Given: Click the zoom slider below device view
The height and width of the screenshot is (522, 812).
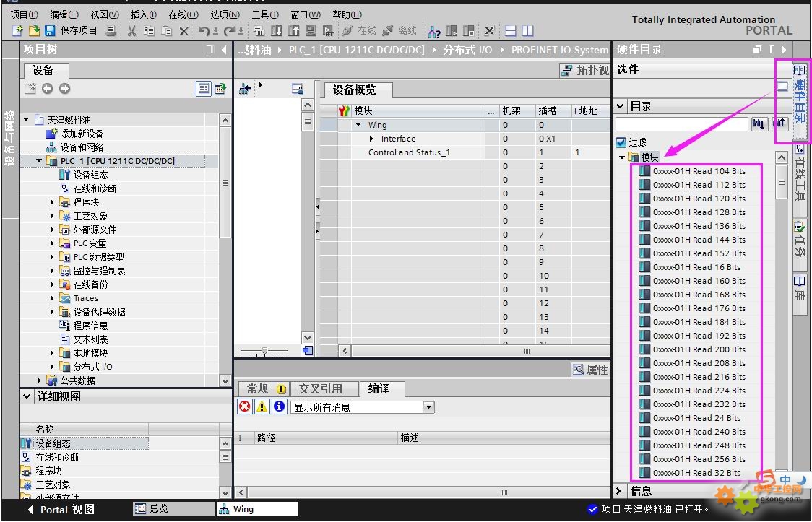Looking at the screenshot, I should 264,352.
